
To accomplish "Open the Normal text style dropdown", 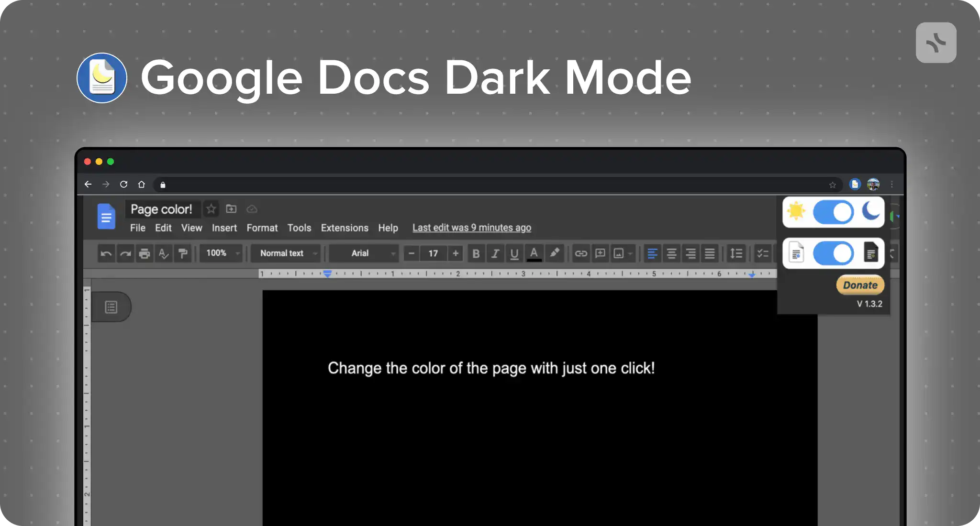I will [287, 253].
